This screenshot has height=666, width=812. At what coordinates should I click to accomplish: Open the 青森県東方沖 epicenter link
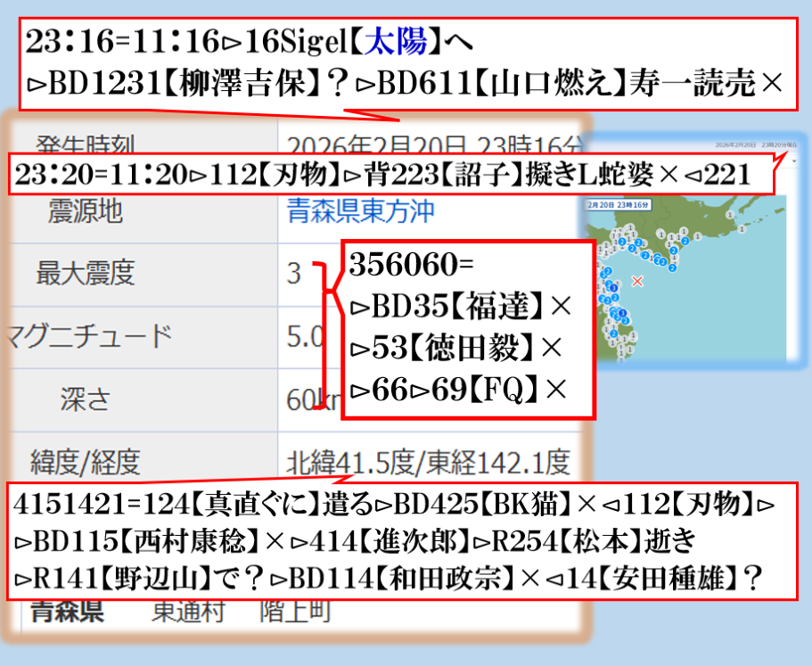pos(361,211)
